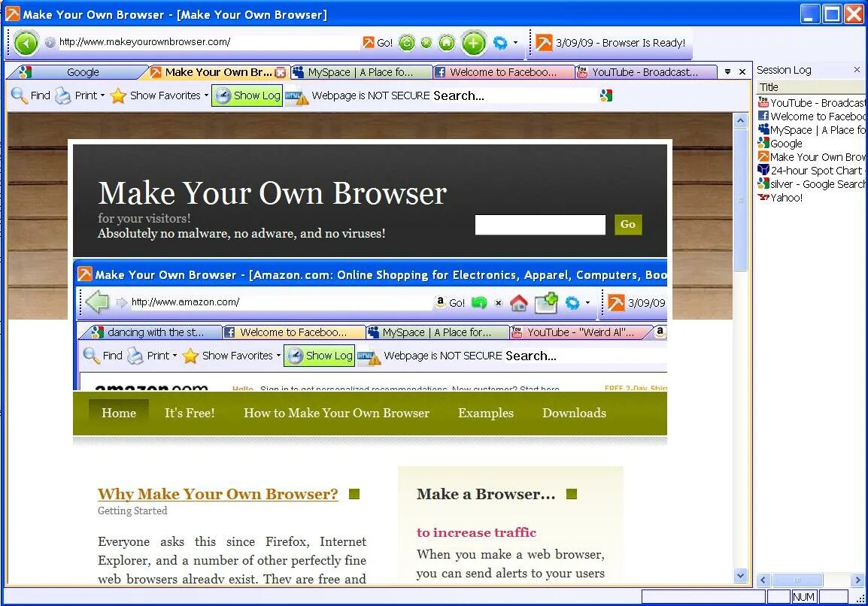Viewport: 868px width, 606px height.
Task: Open the YouTube - Broadcast entry in Session Log
Action: 811,102
